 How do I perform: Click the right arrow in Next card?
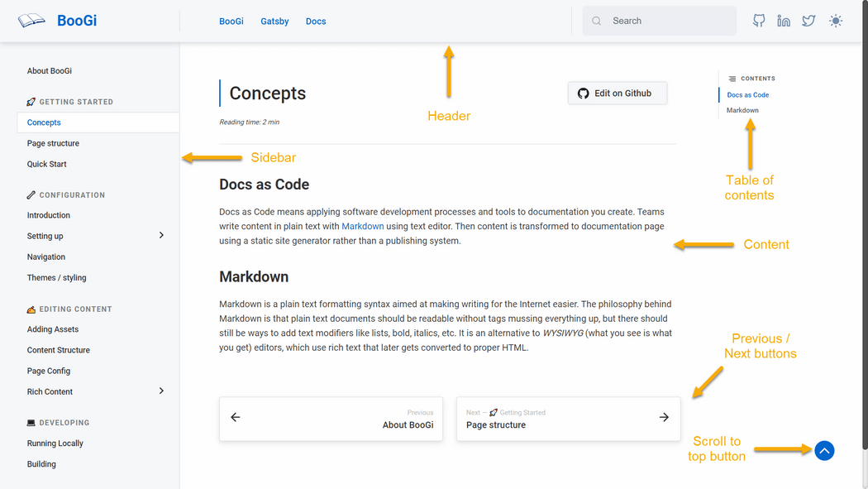tap(665, 417)
